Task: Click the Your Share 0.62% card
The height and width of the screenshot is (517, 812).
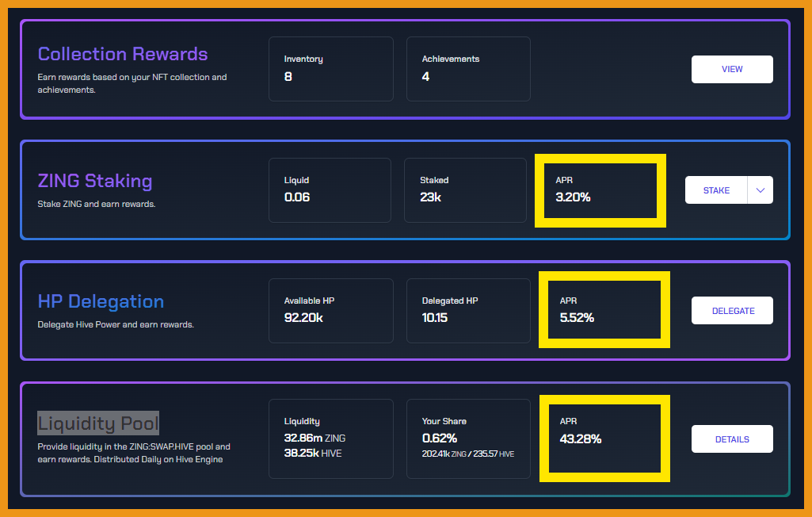Action: pos(468,438)
